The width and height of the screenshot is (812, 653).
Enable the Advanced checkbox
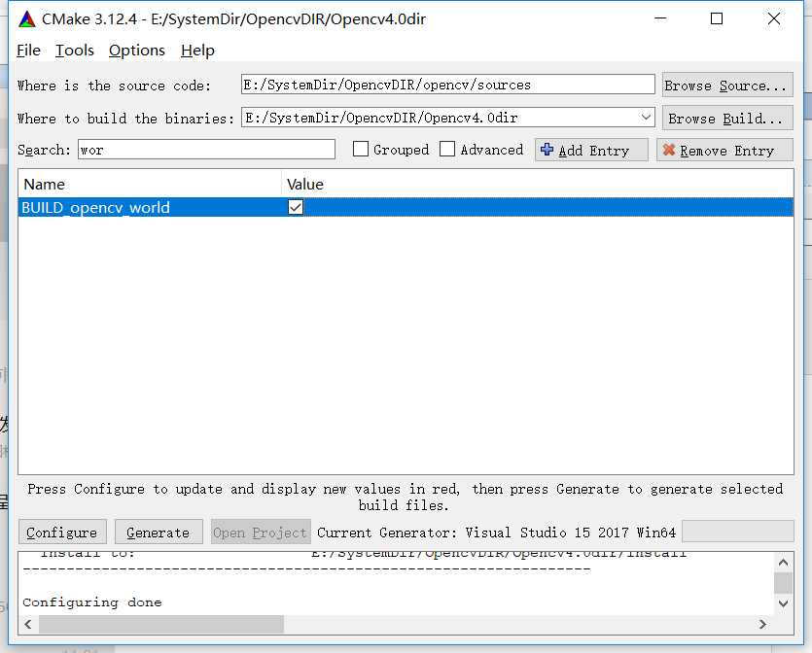point(447,149)
